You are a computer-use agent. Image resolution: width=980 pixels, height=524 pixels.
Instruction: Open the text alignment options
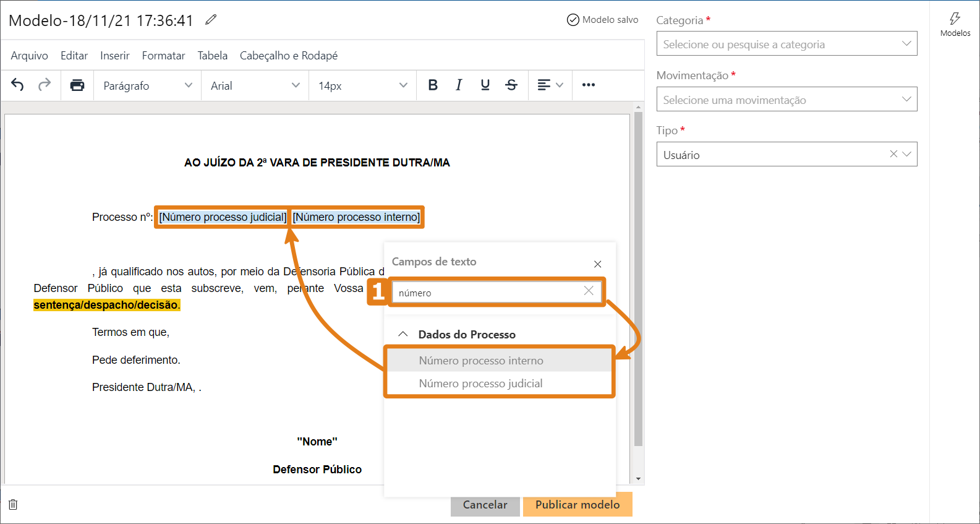pyautogui.click(x=550, y=85)
